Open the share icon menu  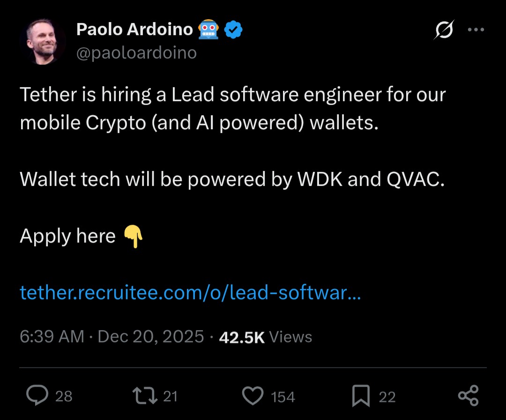point(468,396)
